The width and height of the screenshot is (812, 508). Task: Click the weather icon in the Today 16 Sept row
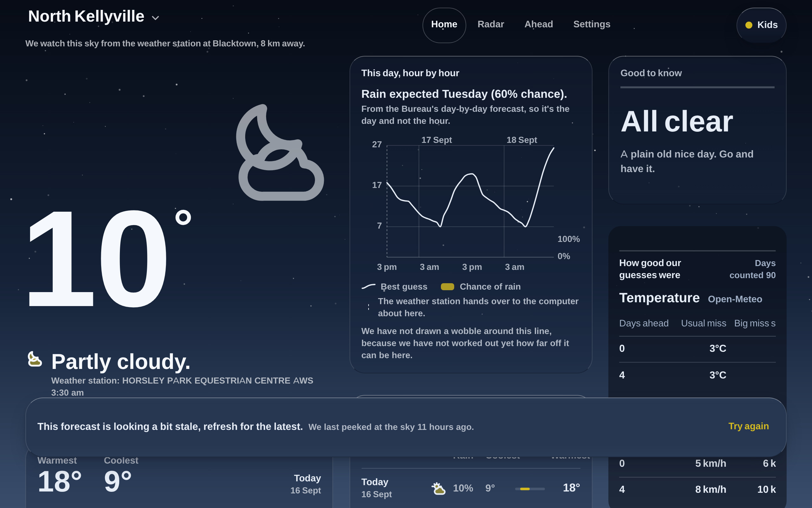(x=438, y=488)
